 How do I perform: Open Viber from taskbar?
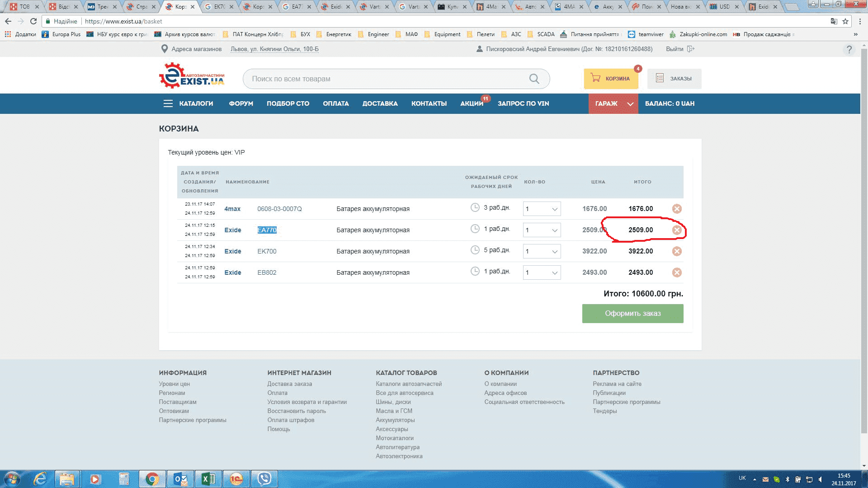coord(264,479)
